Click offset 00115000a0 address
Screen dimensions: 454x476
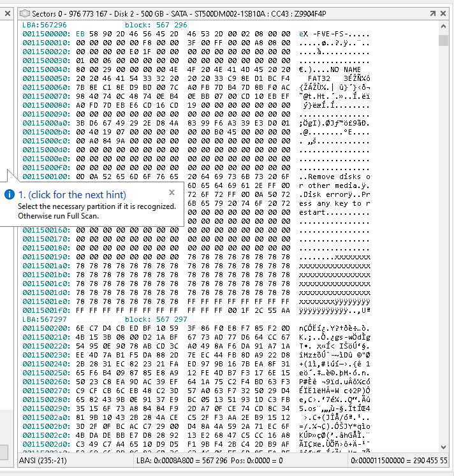47,123
